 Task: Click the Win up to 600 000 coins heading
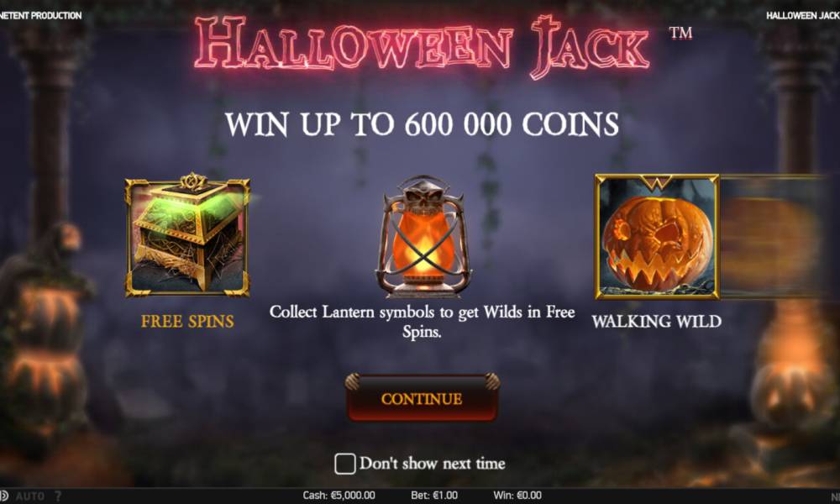(x=423, y=124)
